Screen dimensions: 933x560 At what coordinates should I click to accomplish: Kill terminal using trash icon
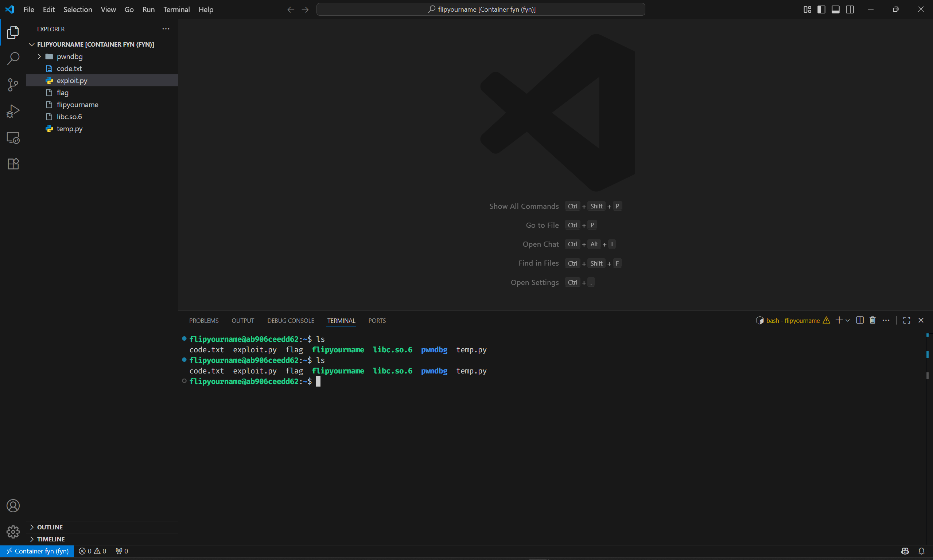point(872,320)
